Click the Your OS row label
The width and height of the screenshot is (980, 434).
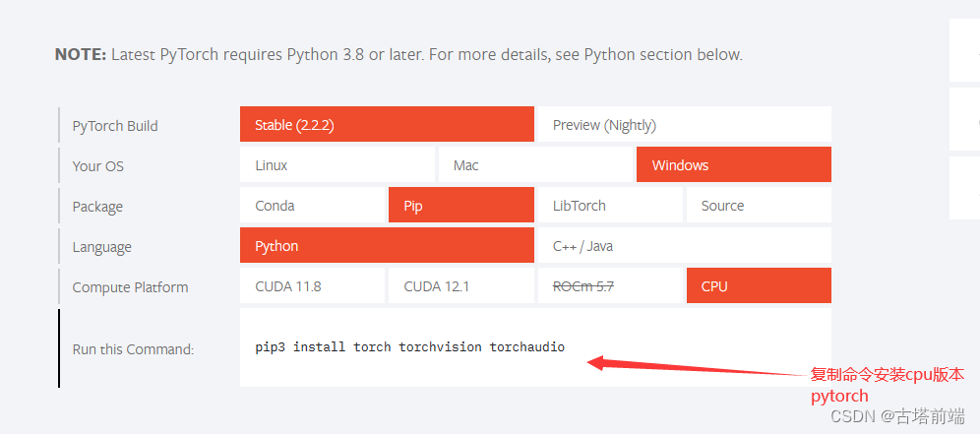point(98,165)
